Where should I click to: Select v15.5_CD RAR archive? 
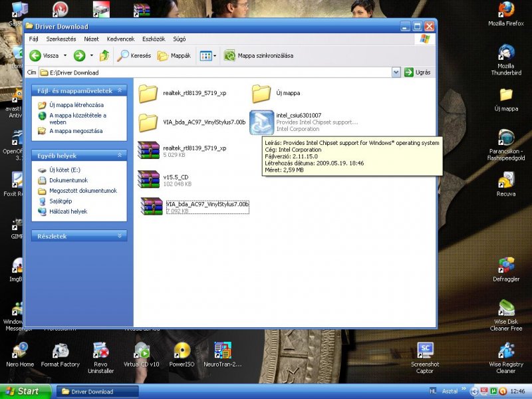coord(148,179)
